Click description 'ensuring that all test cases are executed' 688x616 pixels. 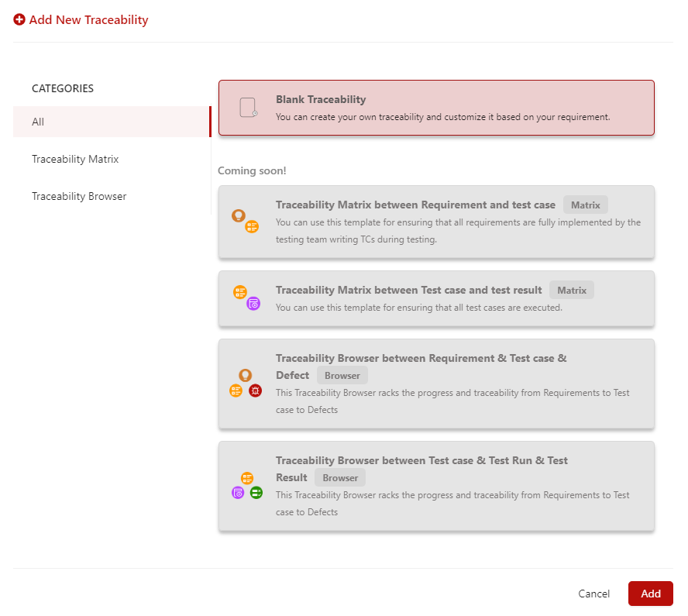tap(480, 308)
